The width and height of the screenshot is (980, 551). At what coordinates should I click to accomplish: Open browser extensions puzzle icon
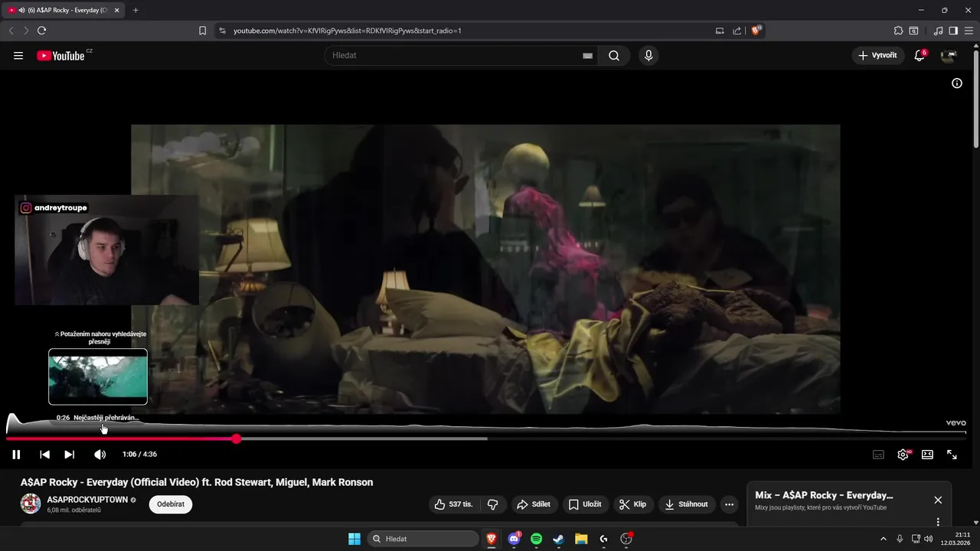point(898,31)
